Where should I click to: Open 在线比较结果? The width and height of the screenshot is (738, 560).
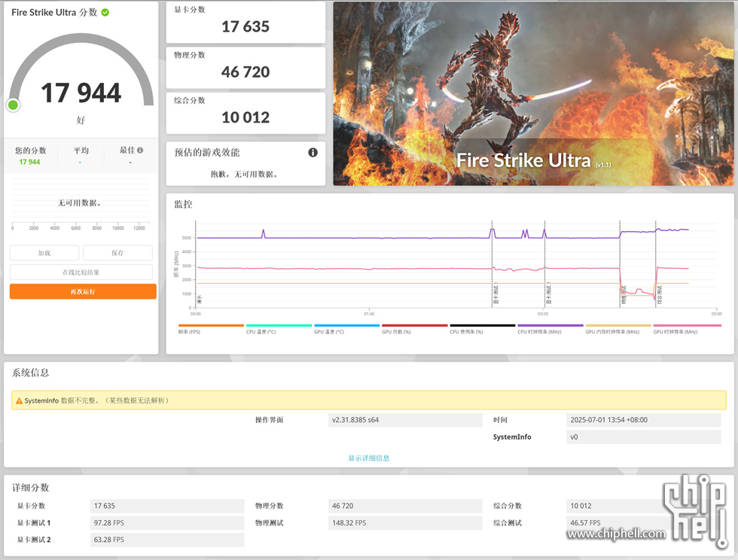pos(81,272)
